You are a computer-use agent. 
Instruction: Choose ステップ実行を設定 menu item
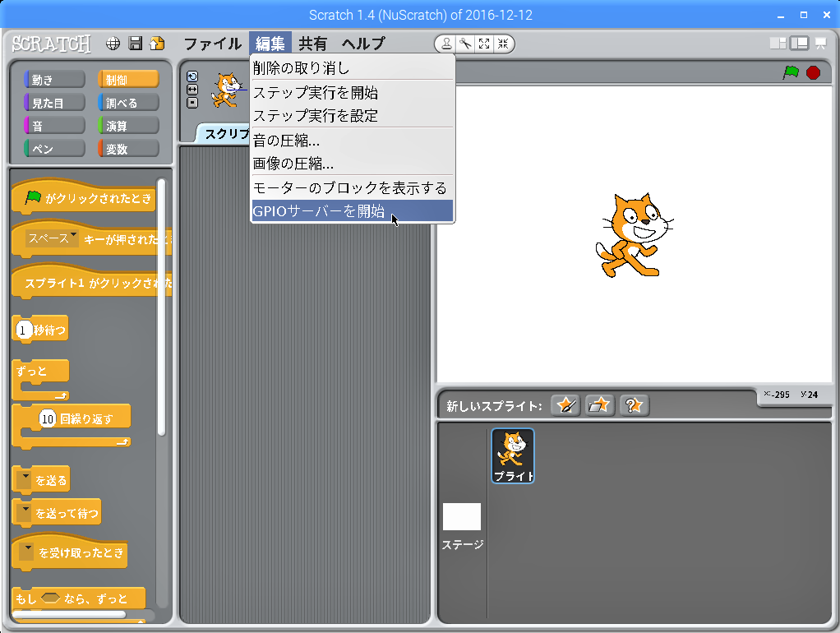pos(353,116)
